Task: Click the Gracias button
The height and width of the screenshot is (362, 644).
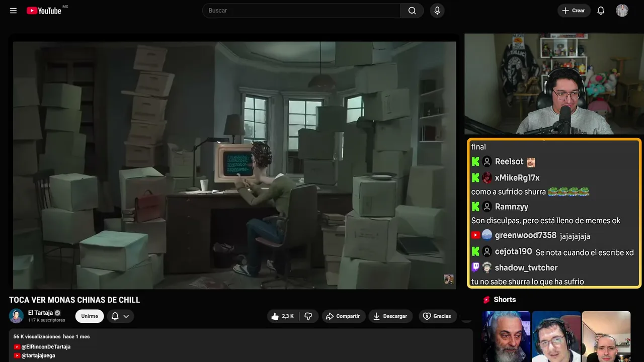Action: pyautogui.click(x=437, y=316)
